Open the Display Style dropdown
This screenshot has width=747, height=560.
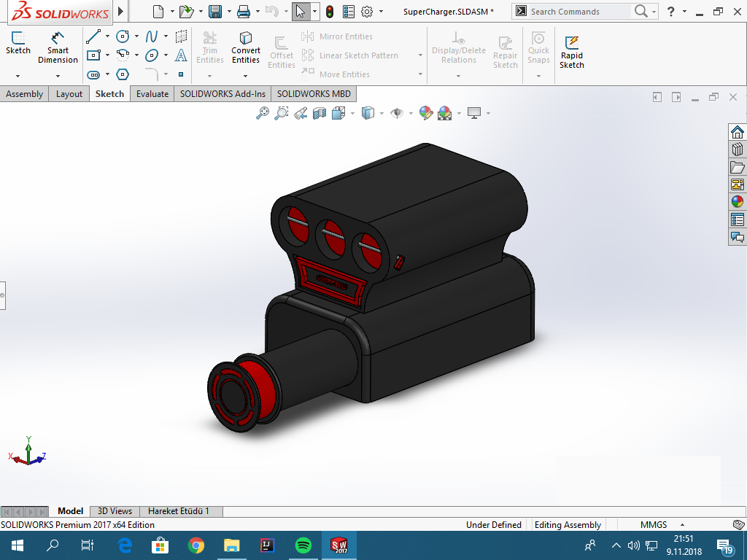click(382, 113)
